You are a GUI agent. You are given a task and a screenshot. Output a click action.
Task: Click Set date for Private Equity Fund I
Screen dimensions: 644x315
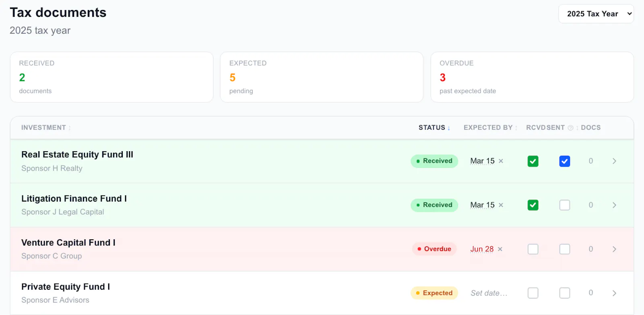(489, 293)
